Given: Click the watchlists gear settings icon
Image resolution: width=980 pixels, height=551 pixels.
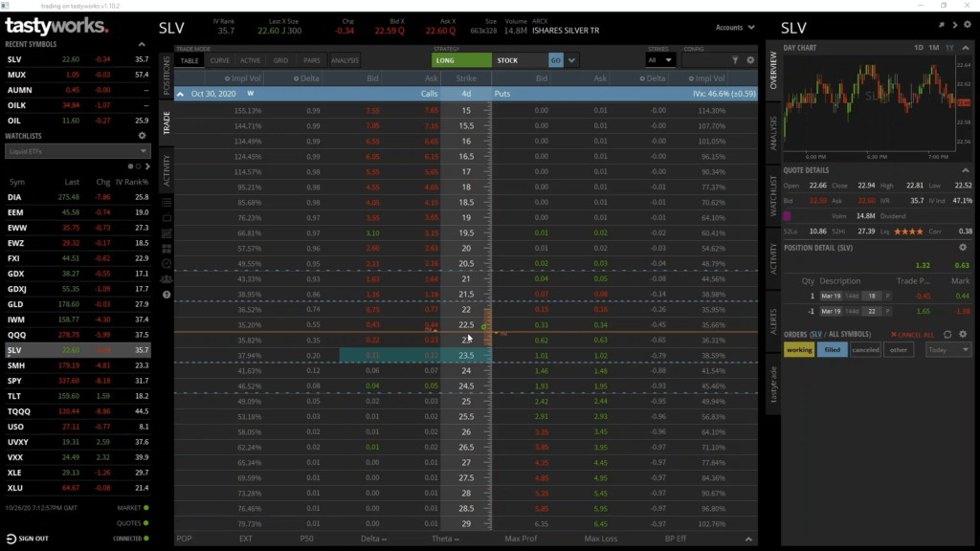Looking at the screenshot, I should tap(143, 136).
